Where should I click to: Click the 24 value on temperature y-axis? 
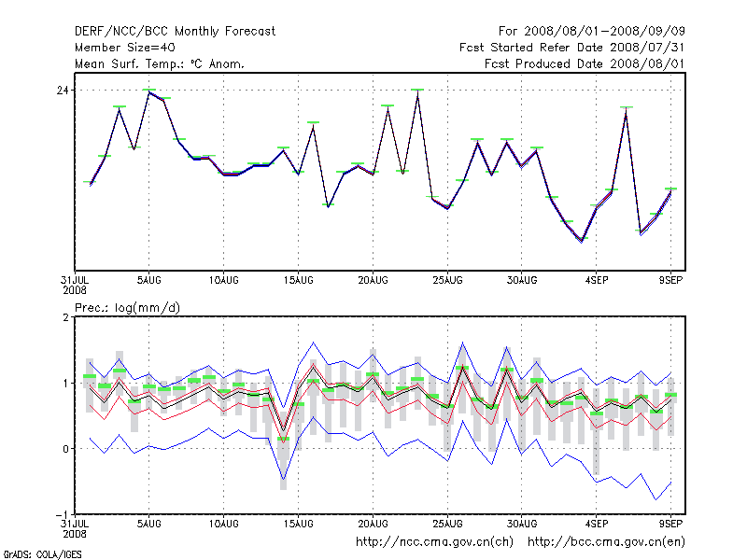point(63,91)
